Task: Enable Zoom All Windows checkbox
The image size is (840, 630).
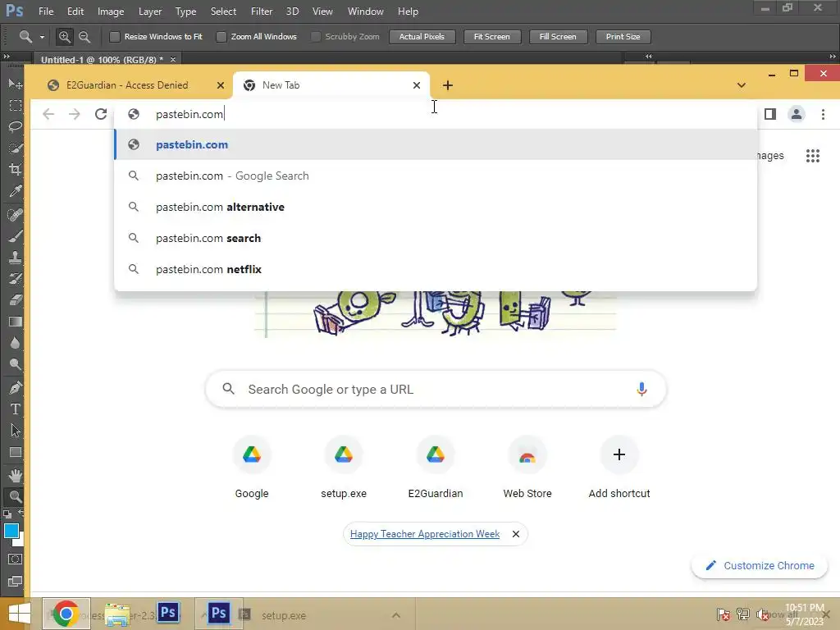Action: [221, 36]
